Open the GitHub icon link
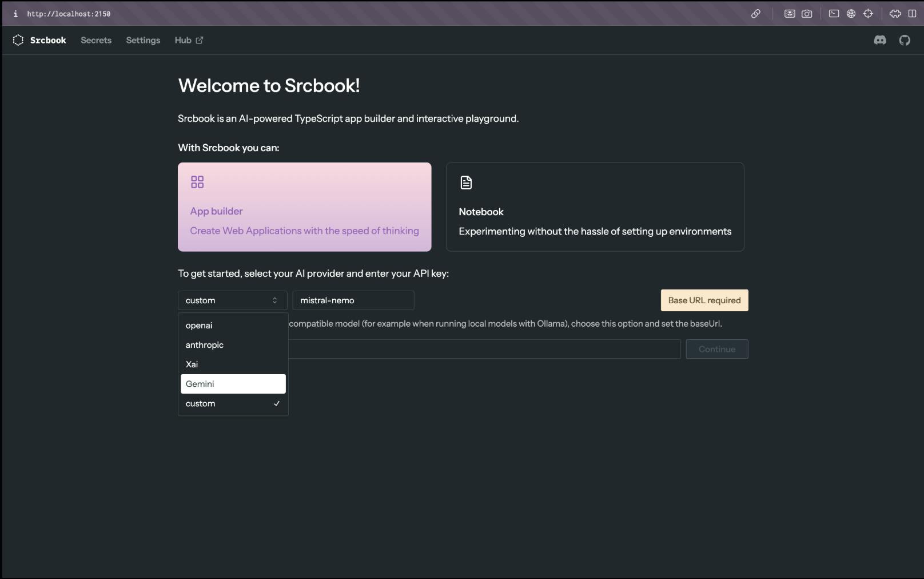Viewport: 924px width, 579px height. coord(905,40)
